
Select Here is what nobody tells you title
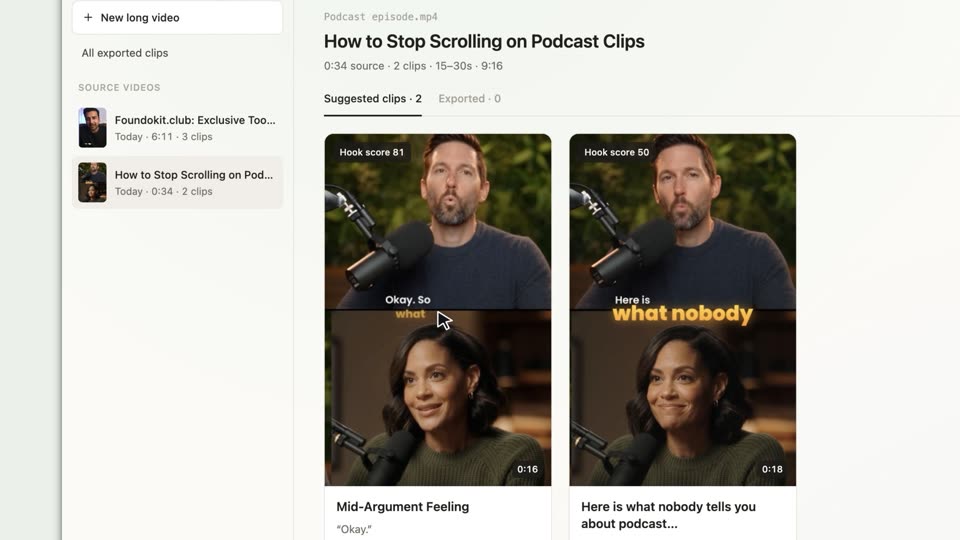668,515
